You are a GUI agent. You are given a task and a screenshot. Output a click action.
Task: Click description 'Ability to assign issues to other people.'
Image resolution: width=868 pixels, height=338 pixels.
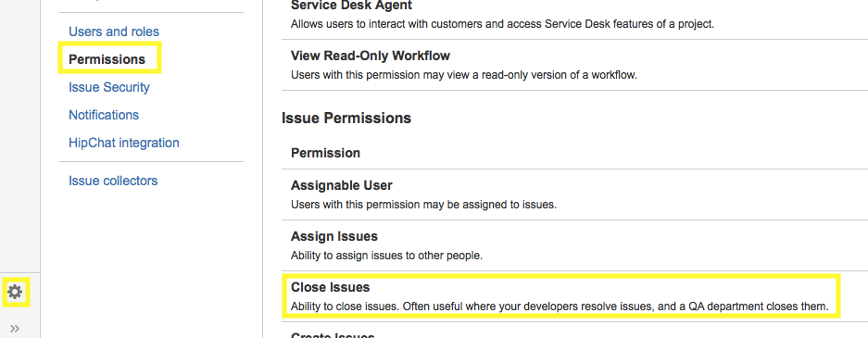(387, 256)
